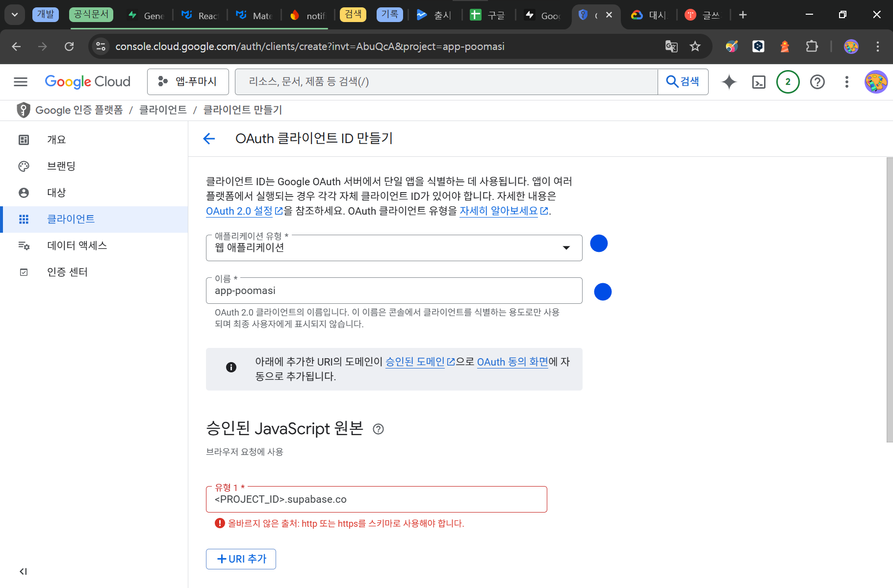Open the help question mark icon
The image size is (893, 588).
tap(817, 82)
